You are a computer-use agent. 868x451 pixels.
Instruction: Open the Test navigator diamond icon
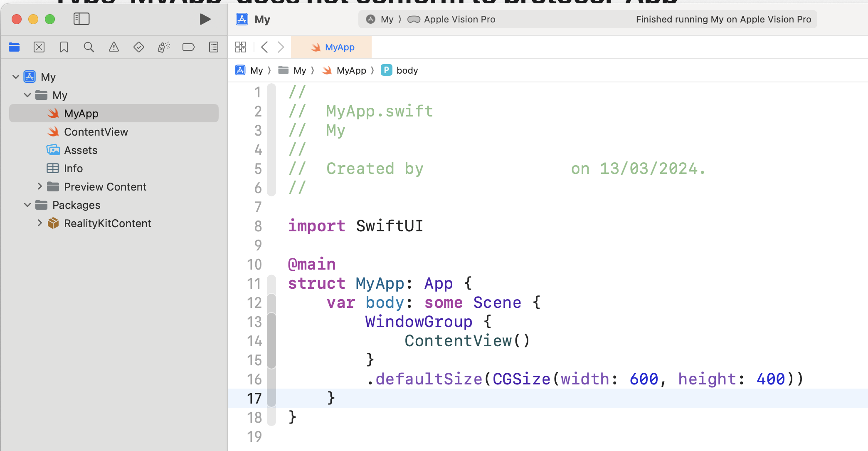pyautogui.click(x=138, y=47)
